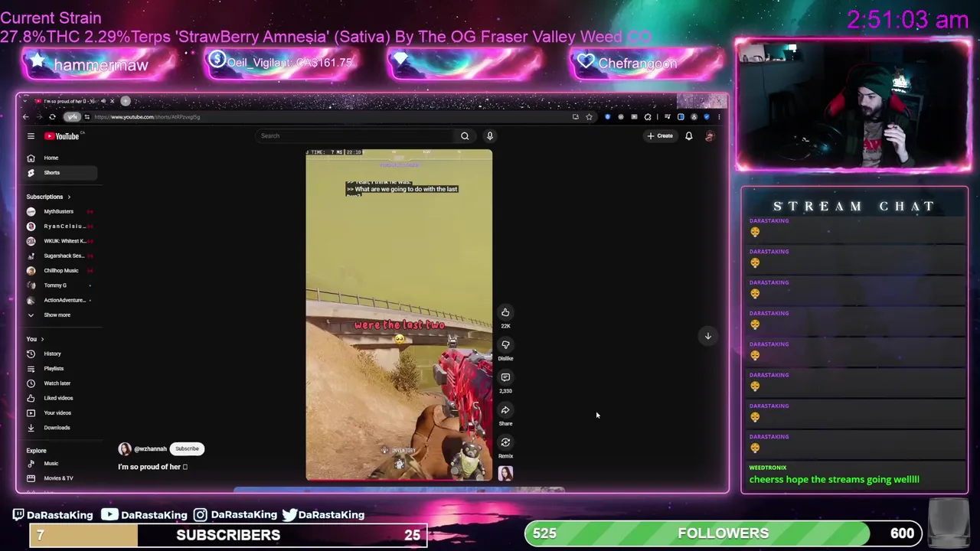The width and height of the screenshot is (980, 551).
Task: Dislike the short
Action: click(x=505, y=345)
